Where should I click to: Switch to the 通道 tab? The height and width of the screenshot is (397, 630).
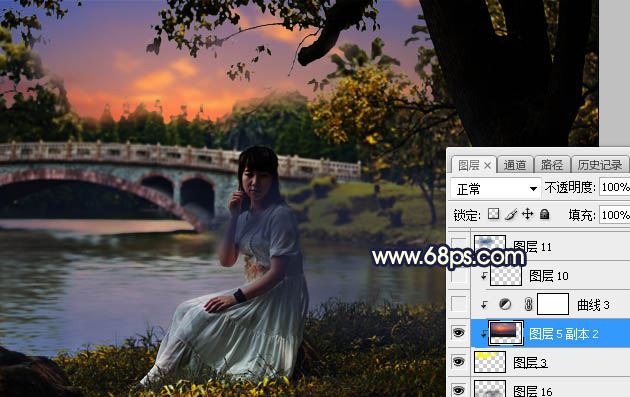515,165
